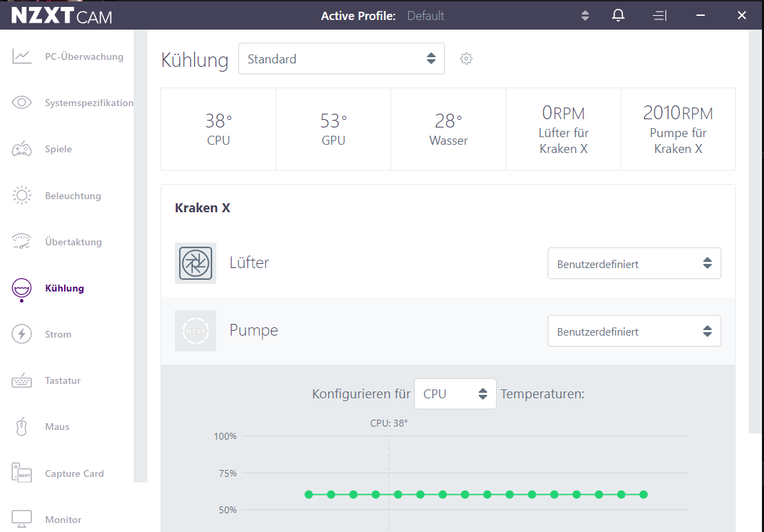Image resolution: width=764 pixels, height=532 pixels.
Task: Select the Spiele gamepad icon
Action: pyautogui.click(x=21, y=149)
